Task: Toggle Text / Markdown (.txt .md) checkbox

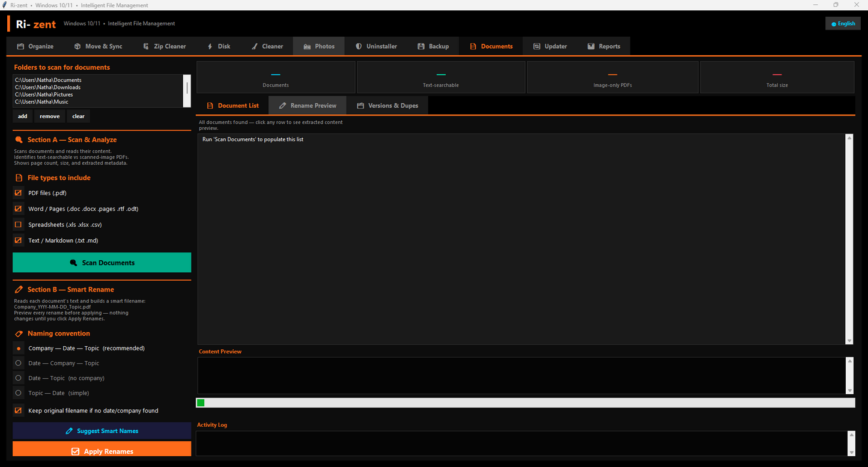Action: click(x=18, y=240)
